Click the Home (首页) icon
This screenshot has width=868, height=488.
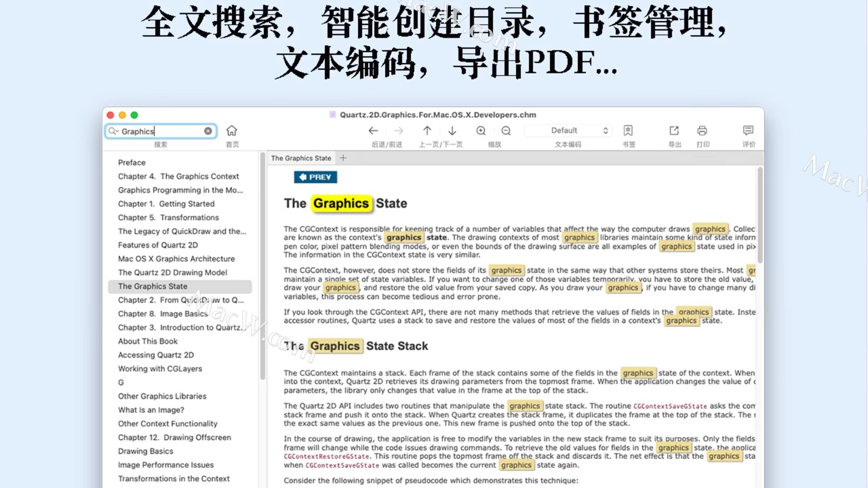pyautogui.click(x=231, y=131)
